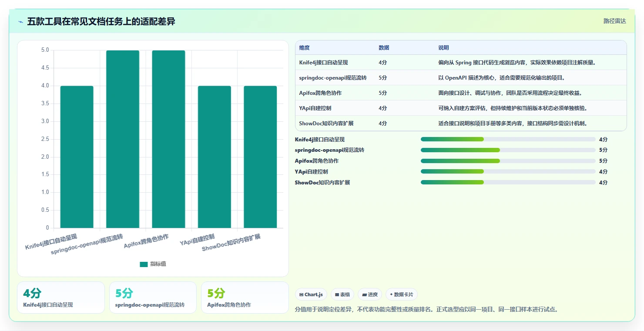Click the 5分 cell in the Apifox table row
644x331 pixels.
click(x=383, y=93)
